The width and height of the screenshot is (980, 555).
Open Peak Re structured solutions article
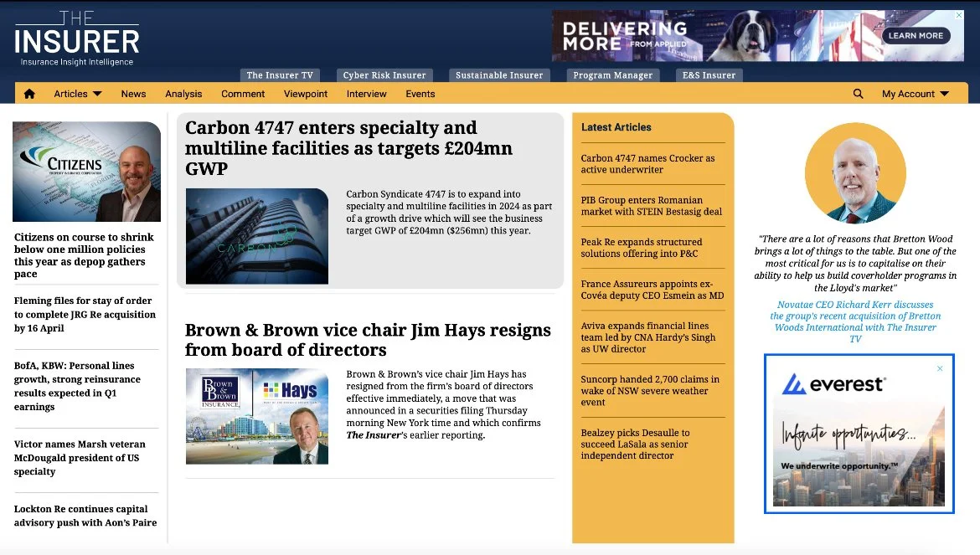click(x=642, y=247)
